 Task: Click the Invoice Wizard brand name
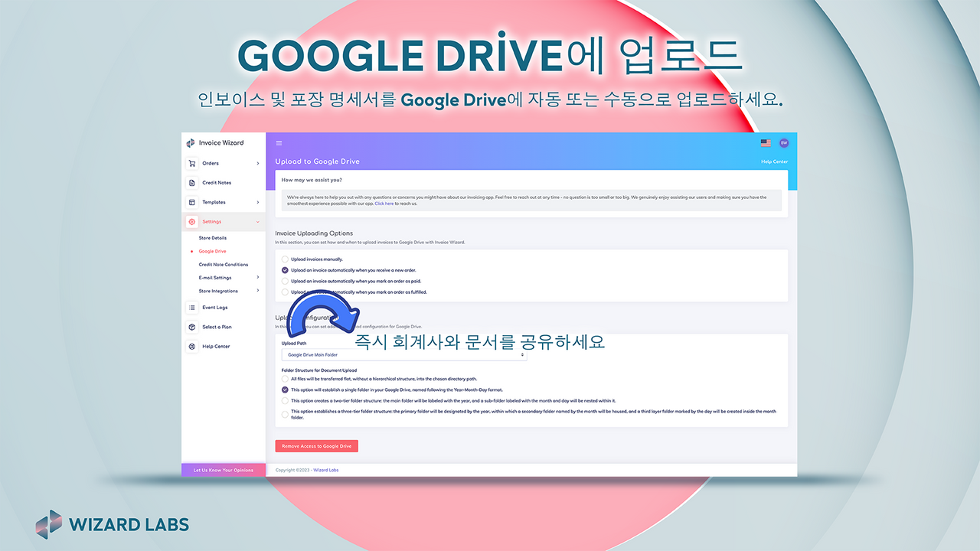tap(220, 143)
